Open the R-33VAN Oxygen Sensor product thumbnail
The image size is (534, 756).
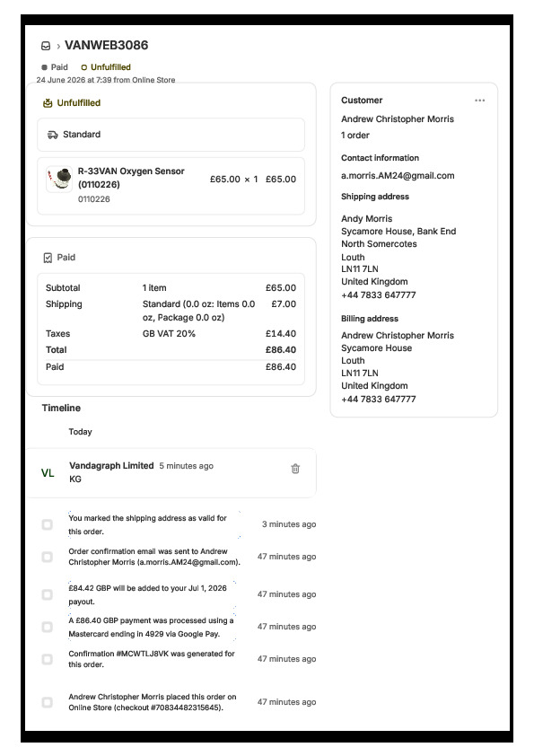pyautogui.click(x=59, y=180)
